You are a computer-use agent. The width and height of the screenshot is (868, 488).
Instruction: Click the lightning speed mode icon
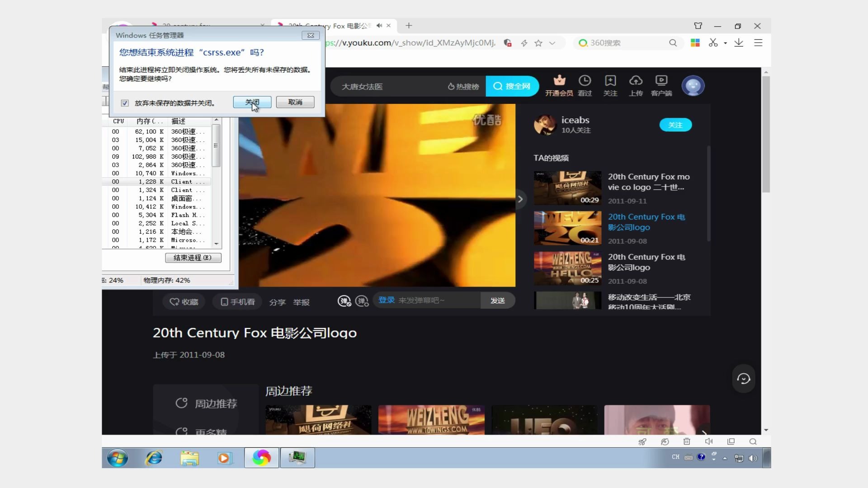(524, 43)
